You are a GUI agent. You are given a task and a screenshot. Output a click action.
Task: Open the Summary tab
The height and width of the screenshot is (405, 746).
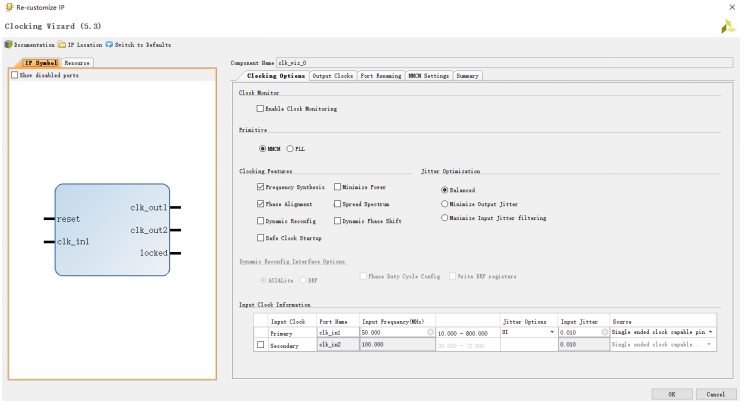[x=467, y=76]
